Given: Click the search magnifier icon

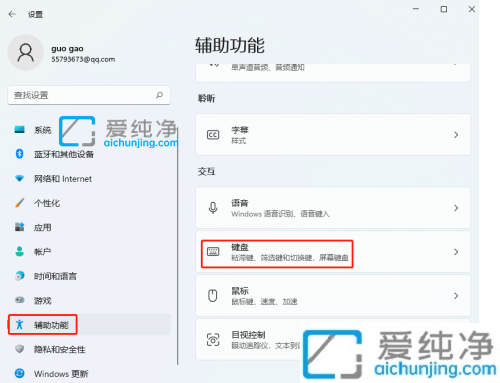Looking at the screenshot, I should tap(159, 95).
